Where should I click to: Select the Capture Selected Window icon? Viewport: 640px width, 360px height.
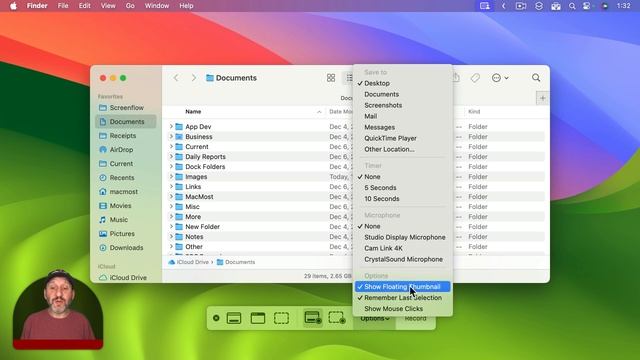click(x=258, y=318)
